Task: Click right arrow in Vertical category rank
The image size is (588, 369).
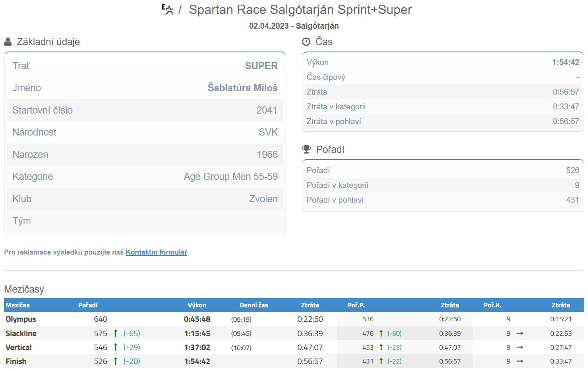Action: pyautogui.click(x=520, y=347)
